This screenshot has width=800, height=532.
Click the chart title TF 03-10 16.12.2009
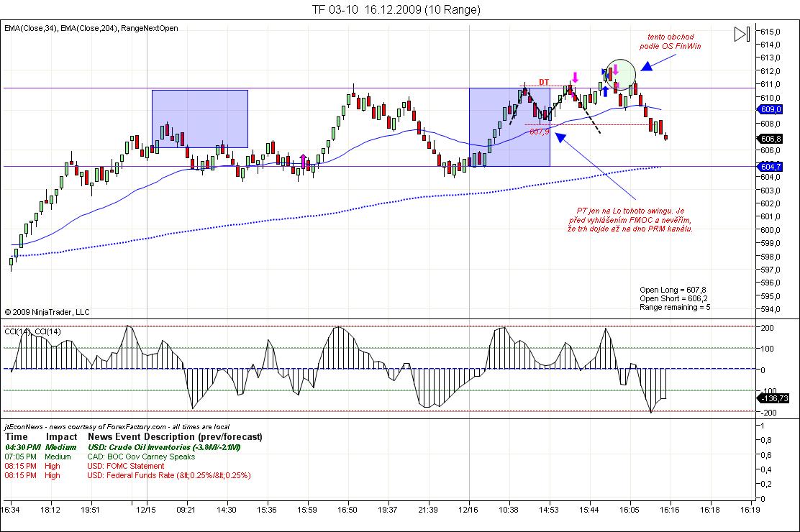point(396,9)
